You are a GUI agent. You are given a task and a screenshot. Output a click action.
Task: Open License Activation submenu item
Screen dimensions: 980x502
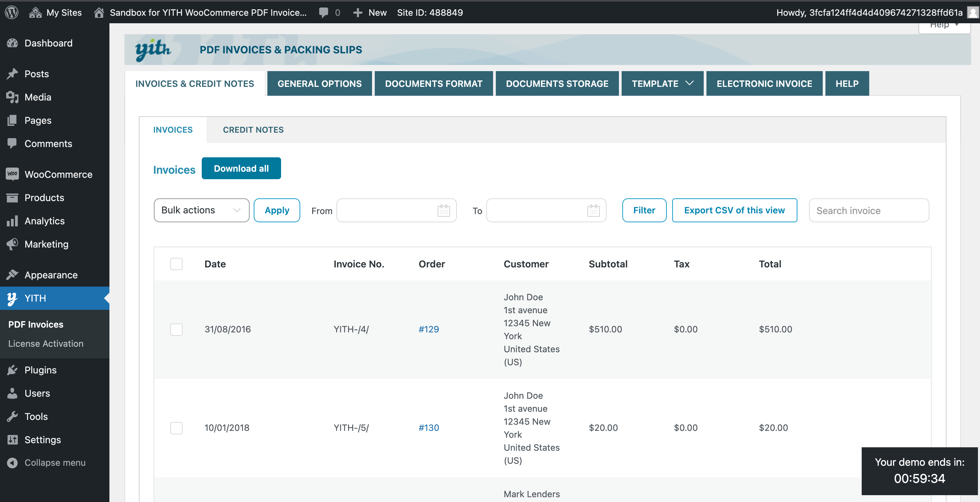point(46,344)
